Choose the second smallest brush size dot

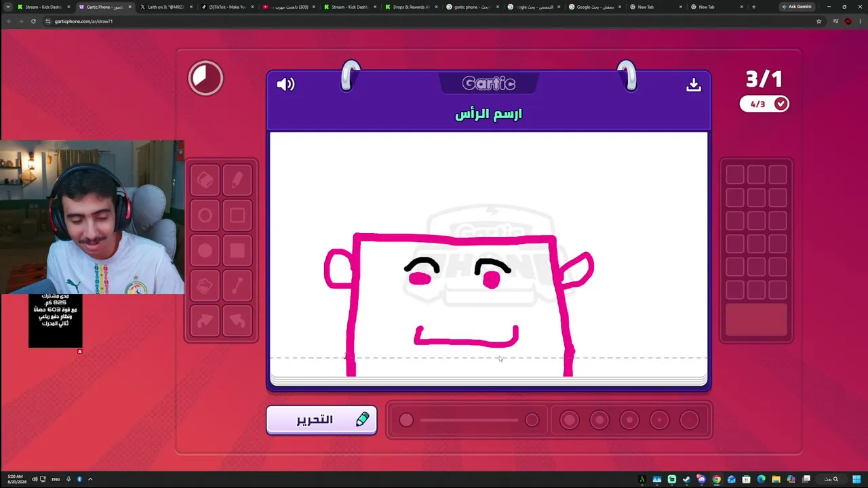(659, 420)
